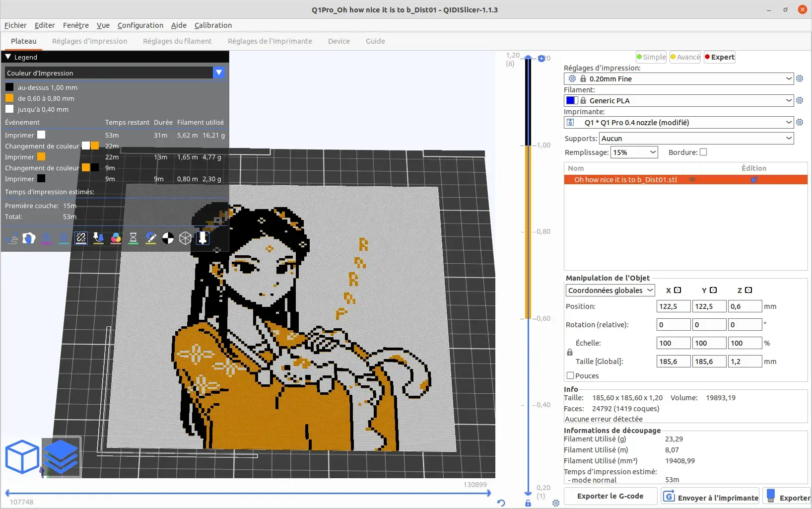
Task: Open the Editer menu
Action: click(x=45, y=25)
